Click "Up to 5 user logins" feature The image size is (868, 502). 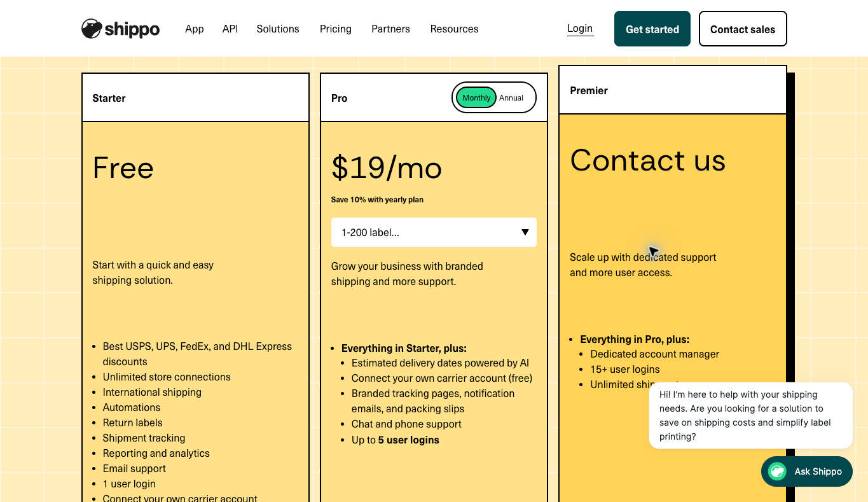point(395,440)
